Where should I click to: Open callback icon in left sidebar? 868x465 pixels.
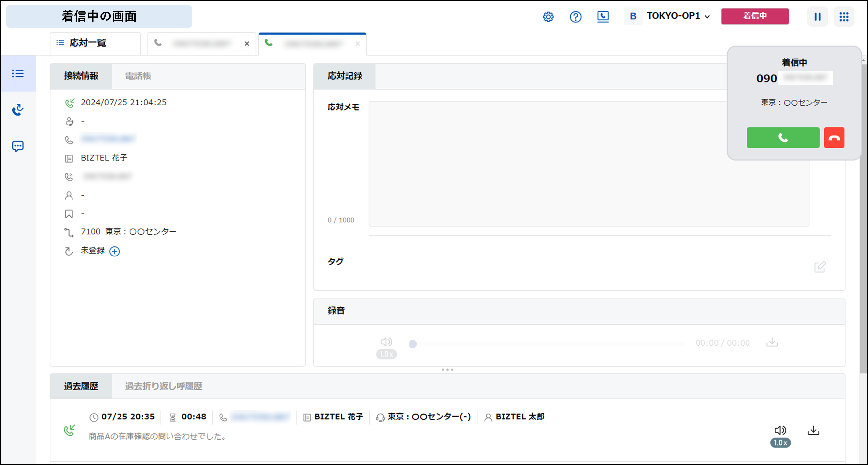click(x=18, y=110)
